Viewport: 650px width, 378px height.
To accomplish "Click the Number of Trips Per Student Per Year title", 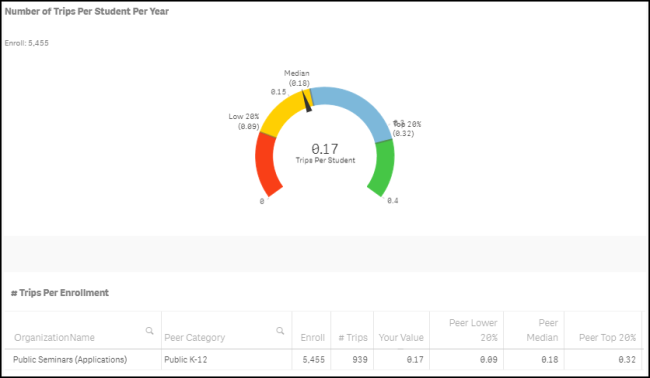I will (87, 12).
